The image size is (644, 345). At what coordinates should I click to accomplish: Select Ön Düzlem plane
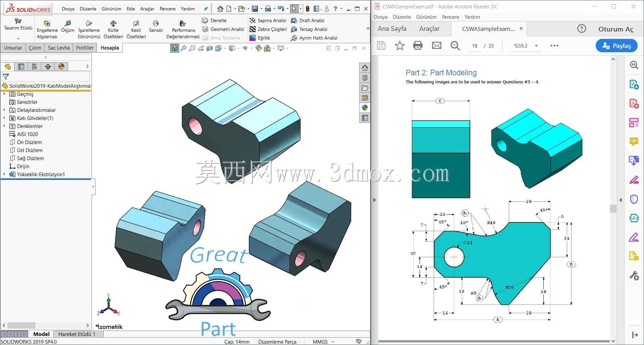point(26,142)
